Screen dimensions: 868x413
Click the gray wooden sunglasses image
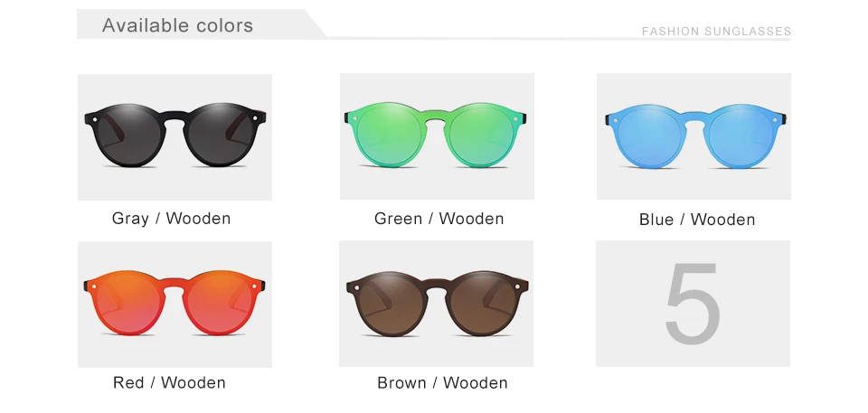pyautogui.click(x=175, y=137)
